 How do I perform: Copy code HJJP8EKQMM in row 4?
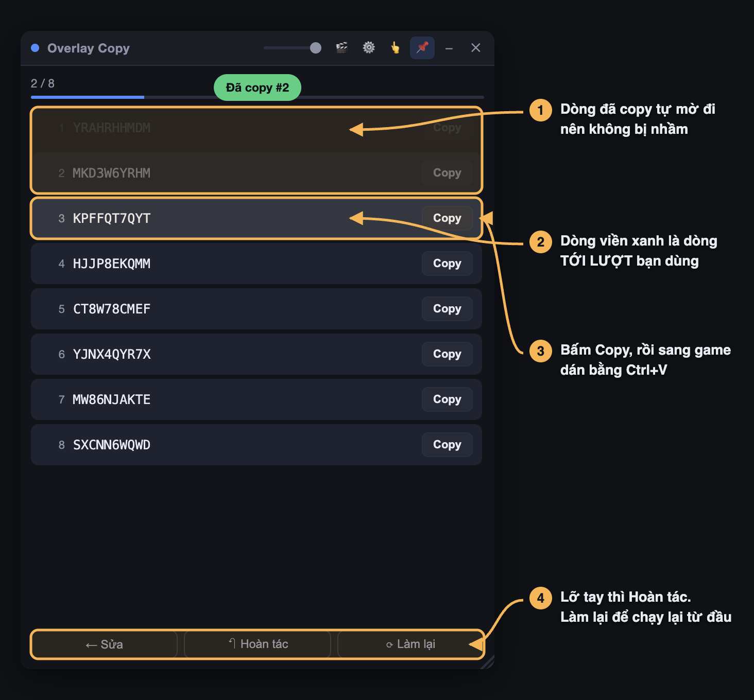pos(447,264)
